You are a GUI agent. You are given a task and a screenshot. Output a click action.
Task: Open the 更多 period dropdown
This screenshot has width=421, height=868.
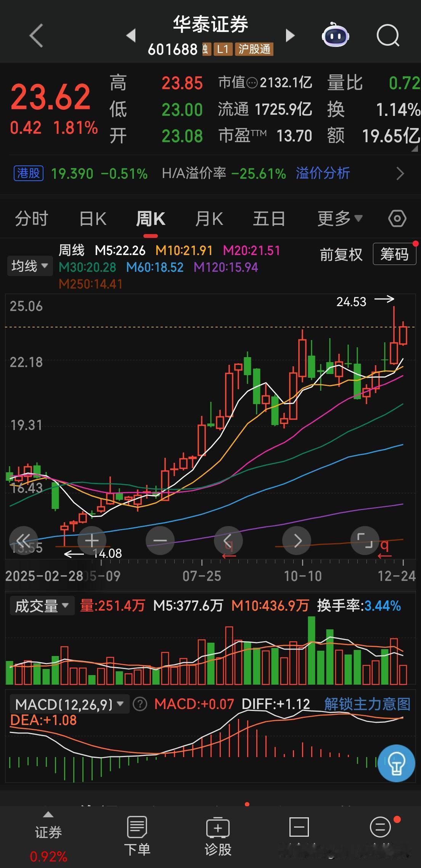click(x=340, y=219)
